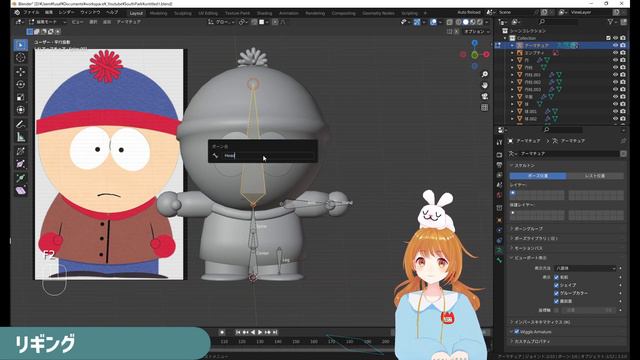Choose the Move tool in toolbar
This screenshot has height=360, width=640.
point(20,72)
